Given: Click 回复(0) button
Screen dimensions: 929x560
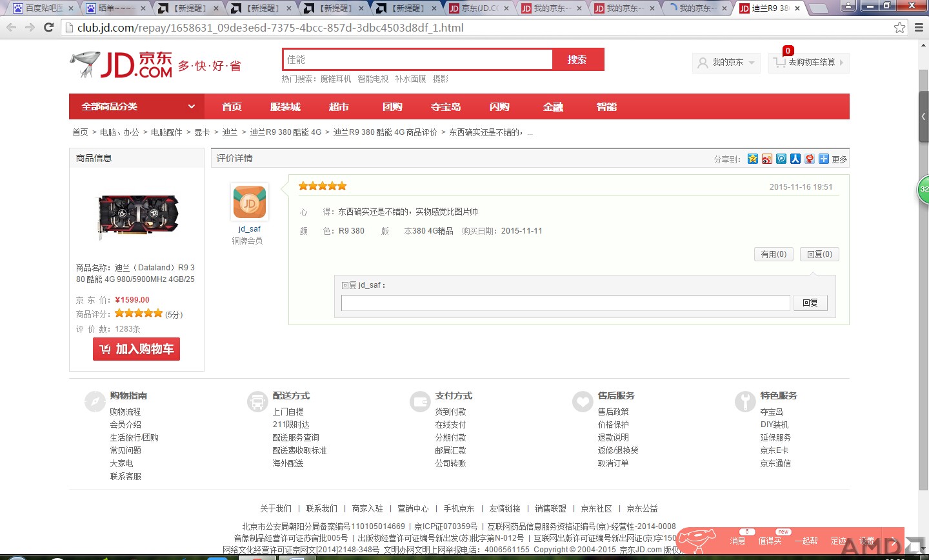Looking at the screenshot, I should (x=819, y=254).
